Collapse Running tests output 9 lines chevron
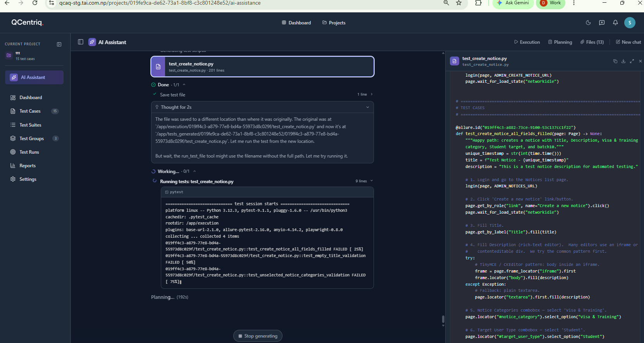The width and height of the screenshot is (644, 343). point(372,181)
